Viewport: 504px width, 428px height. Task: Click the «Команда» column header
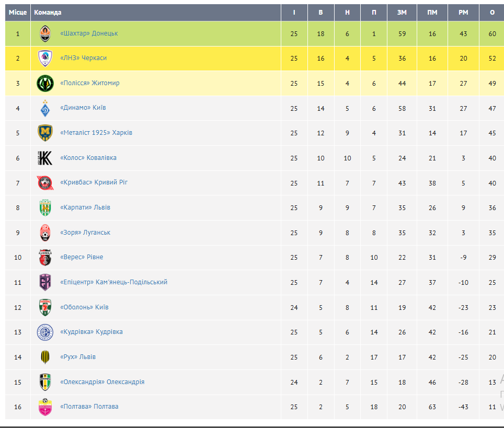tap(48, 13)
